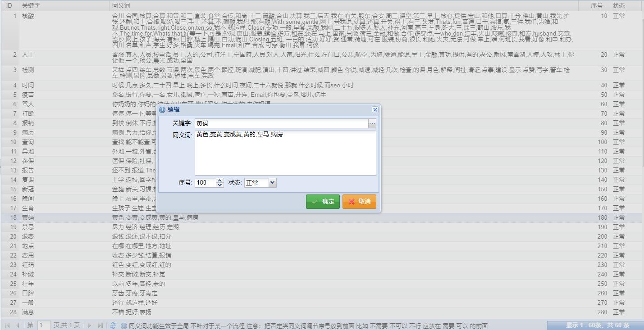
Task: Jump to last page arrow
Action: 100,325
